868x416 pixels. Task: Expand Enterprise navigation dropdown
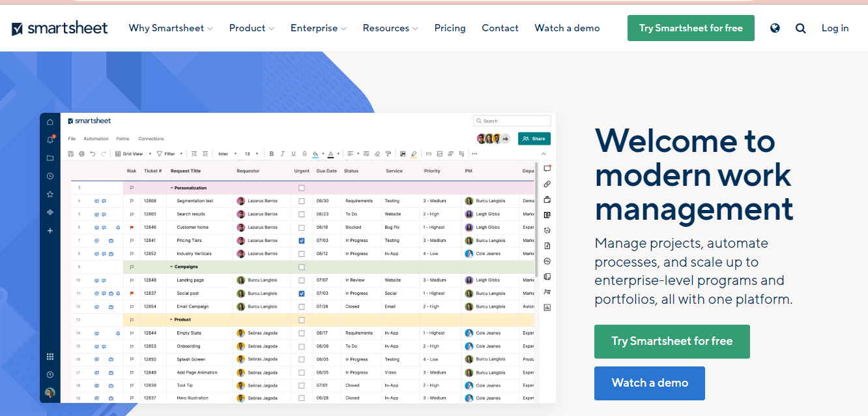coord(318,28)
